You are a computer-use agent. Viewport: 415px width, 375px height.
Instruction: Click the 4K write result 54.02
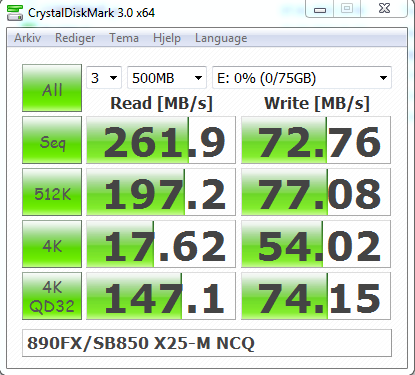pos(316,244)
